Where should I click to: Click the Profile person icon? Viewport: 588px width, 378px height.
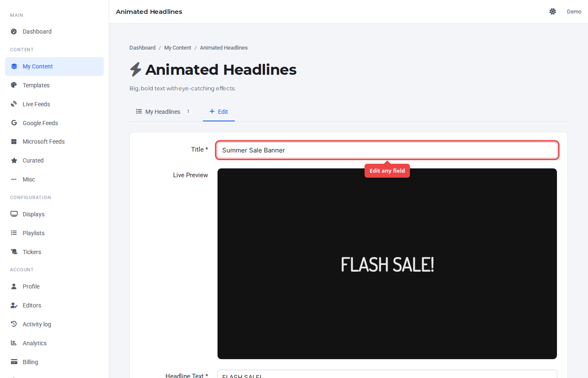tap(14, 286)
